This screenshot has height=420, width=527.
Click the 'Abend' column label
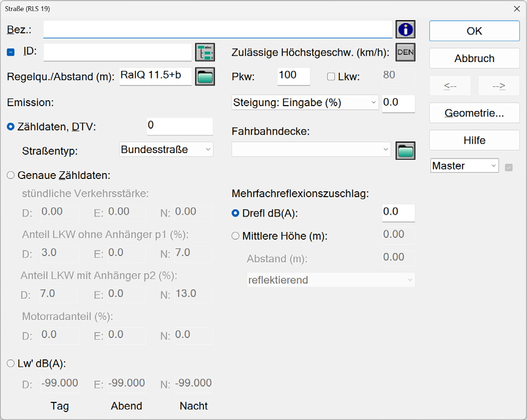click(x=126, y=406)
